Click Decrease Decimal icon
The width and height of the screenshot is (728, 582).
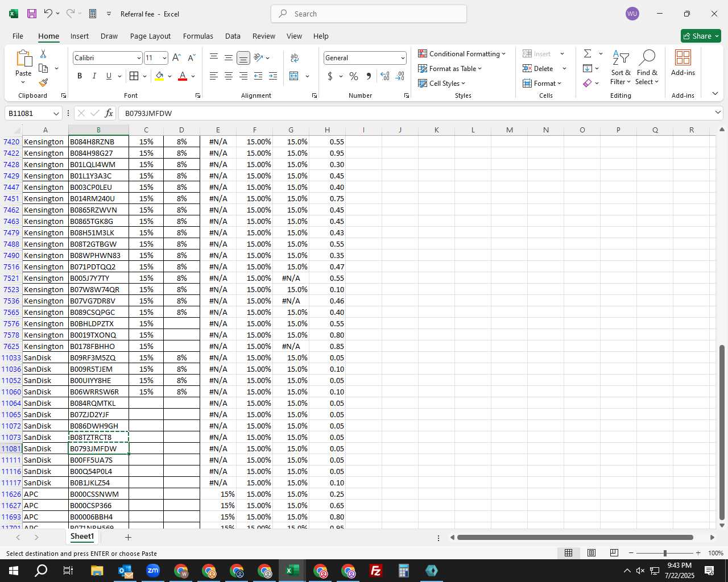[x=400, y=76]
